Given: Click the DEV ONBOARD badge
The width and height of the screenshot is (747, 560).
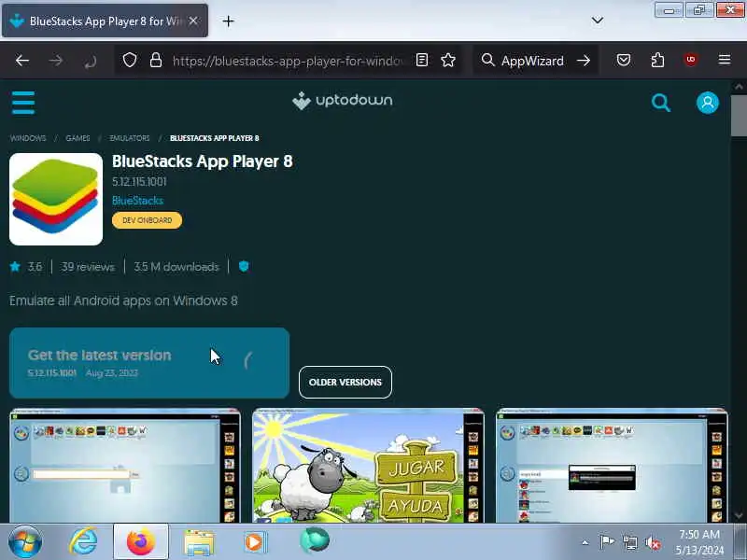Looking at the screenshot, I should 148,220.
